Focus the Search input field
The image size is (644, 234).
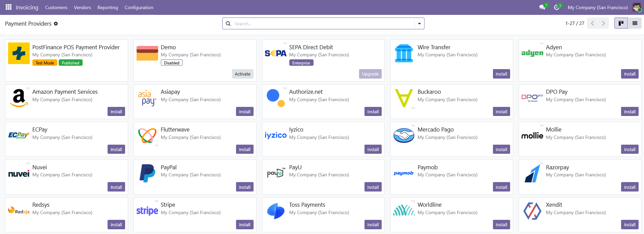324,24
